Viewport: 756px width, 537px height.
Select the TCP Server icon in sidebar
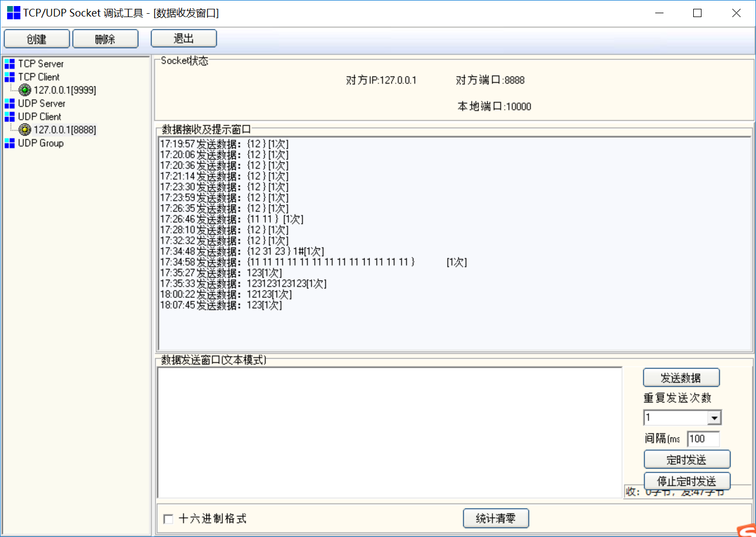(9, 63)
